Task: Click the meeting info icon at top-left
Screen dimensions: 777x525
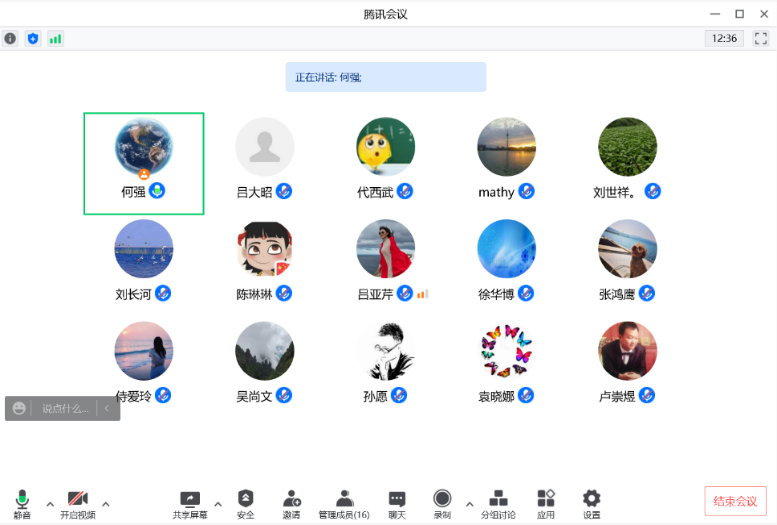Action: click(10, 38)
